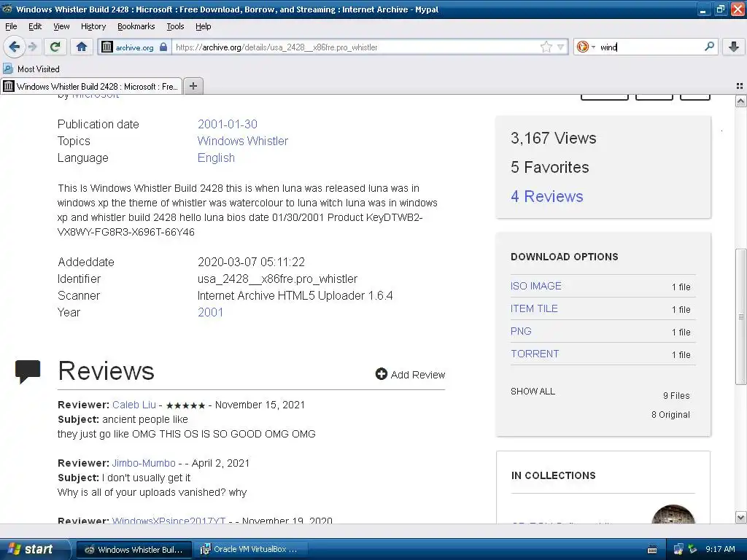Go forward with the forward arrow button
The height and width of the screenshot is (560, 747).
point(33,47)
